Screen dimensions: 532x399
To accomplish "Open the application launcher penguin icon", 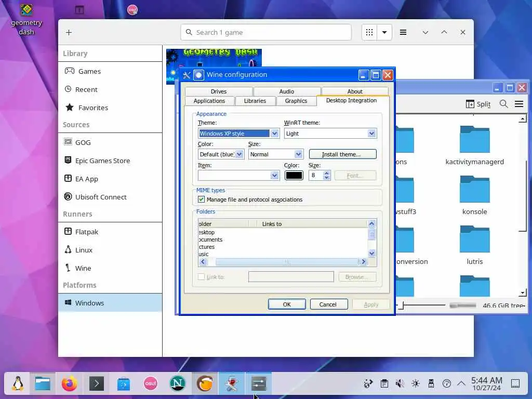I will tap(18, 384).
